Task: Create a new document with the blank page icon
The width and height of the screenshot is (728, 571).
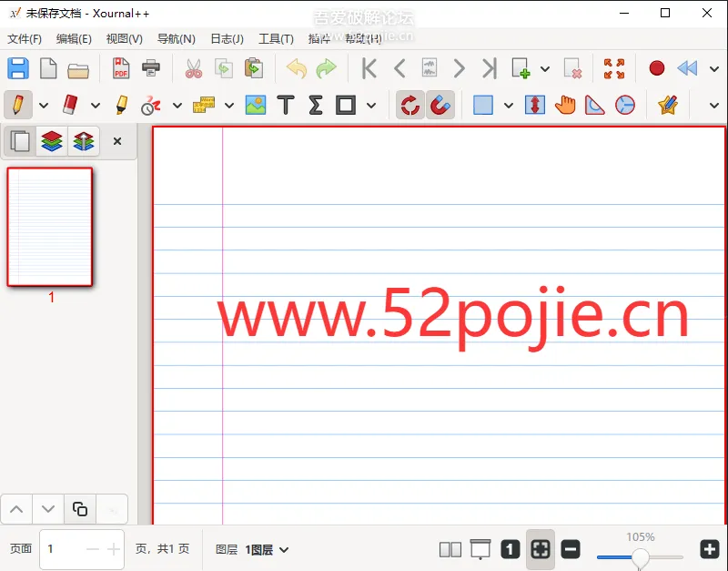Action: click(48, 68)
